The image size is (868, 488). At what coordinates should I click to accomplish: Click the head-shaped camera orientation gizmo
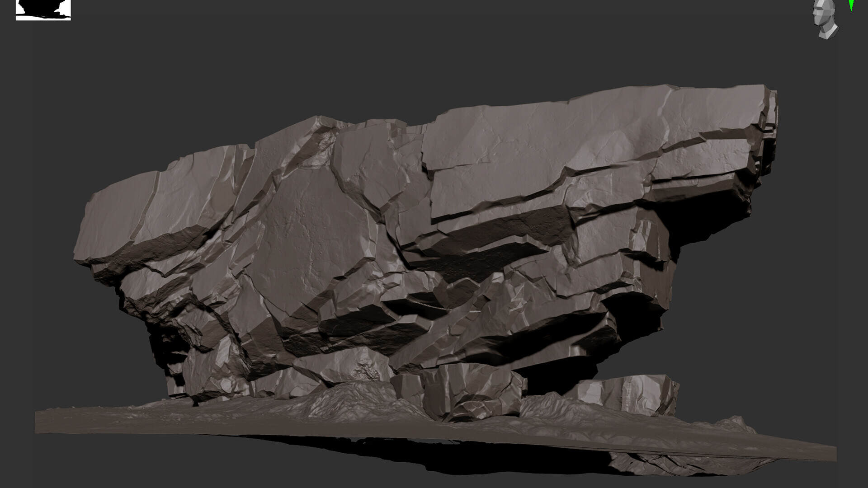coord(825,19)
